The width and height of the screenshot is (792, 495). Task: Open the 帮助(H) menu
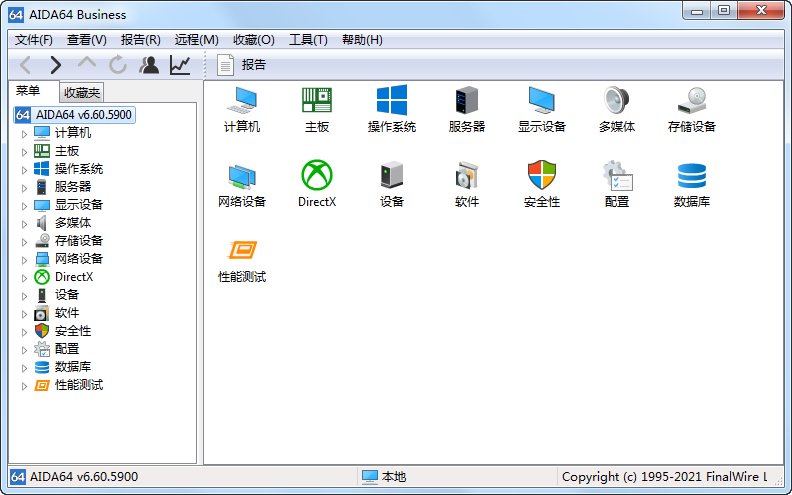[x=362, y=40]
